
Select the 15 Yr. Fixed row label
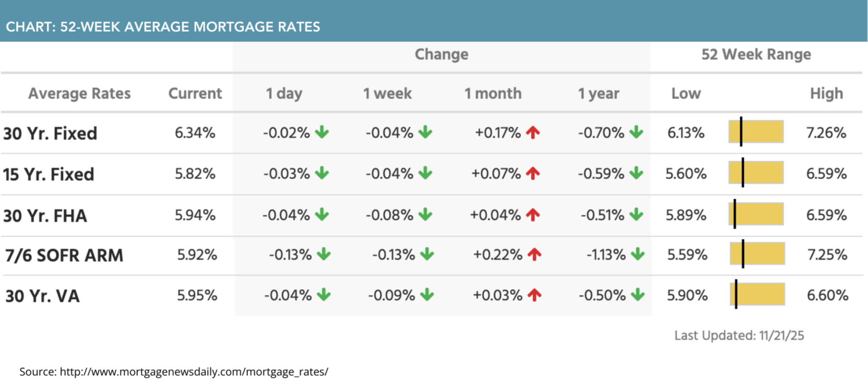49,174
